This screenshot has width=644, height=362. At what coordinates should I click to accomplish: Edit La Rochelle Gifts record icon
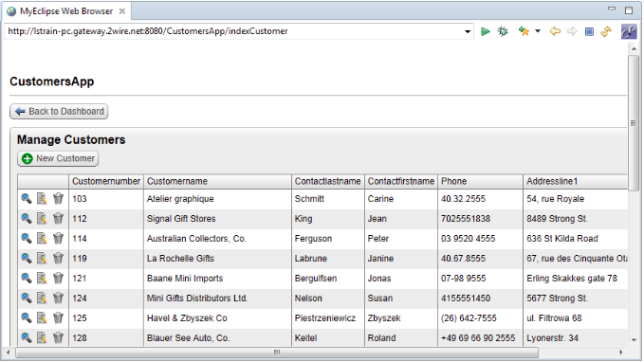42,258
